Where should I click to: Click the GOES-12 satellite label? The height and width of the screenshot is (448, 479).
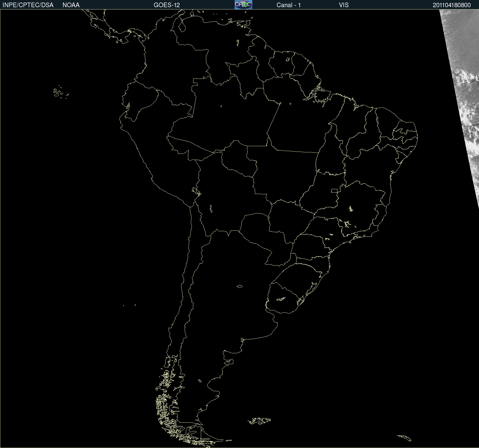pyautogui.click(x=167, y=5)
